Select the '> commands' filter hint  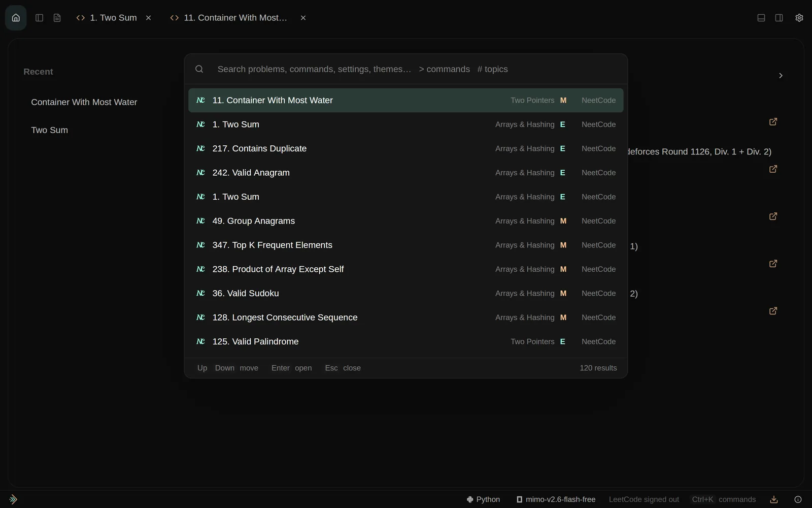pyautogui.click(x=444, y=69)
